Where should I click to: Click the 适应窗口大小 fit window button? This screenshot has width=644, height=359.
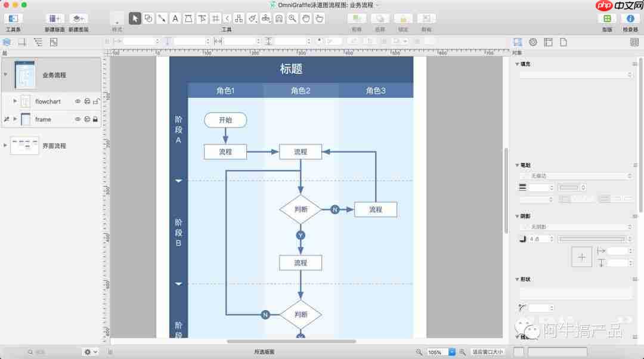point(487,352)
